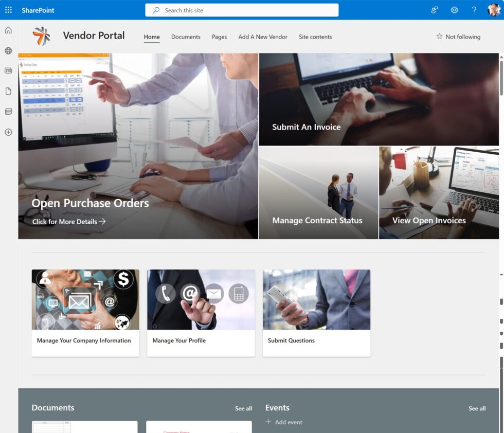Click the Search this site field
Image resolution: width=504 pixels, height=433 pixels.
pyautogui.click(x=242, y=10)
